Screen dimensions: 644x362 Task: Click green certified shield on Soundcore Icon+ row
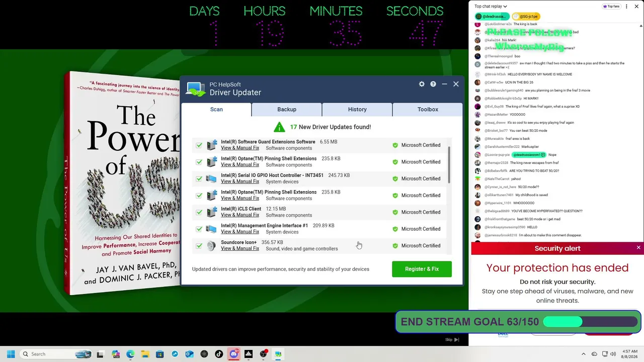[x=395, y=246]
